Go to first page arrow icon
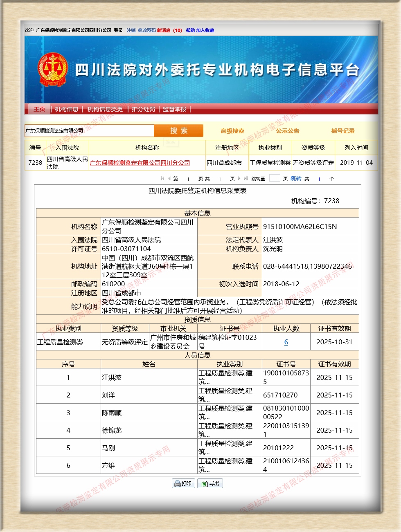 coord(162,178)
